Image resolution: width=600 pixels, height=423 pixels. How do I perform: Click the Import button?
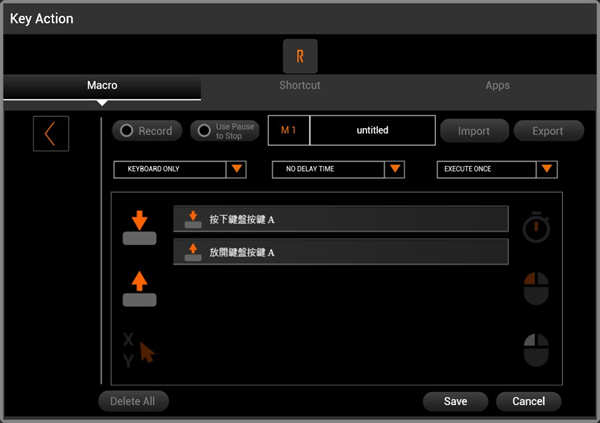[x=474, y=131]
